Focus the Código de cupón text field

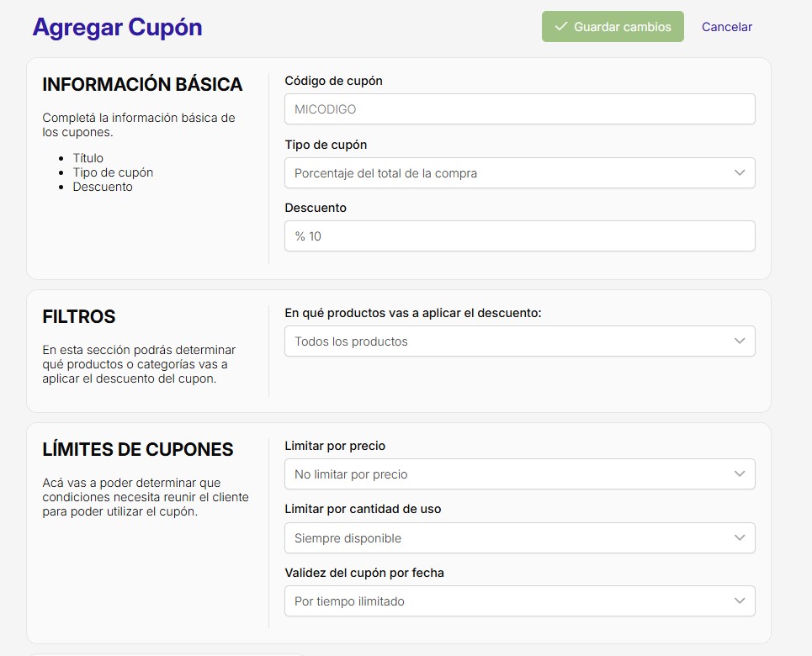pyautogui.click(x=519, y=109)
